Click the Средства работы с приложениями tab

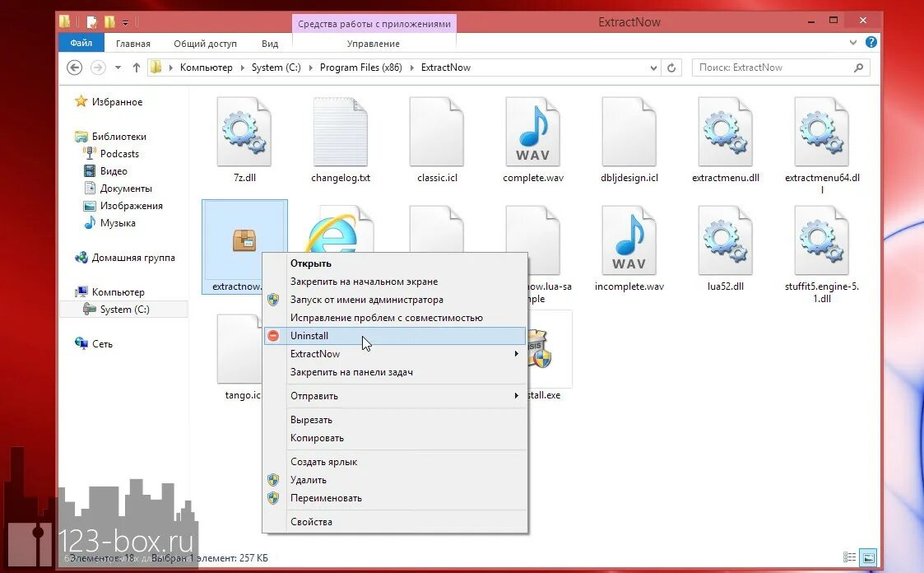(x=374, y=24)
